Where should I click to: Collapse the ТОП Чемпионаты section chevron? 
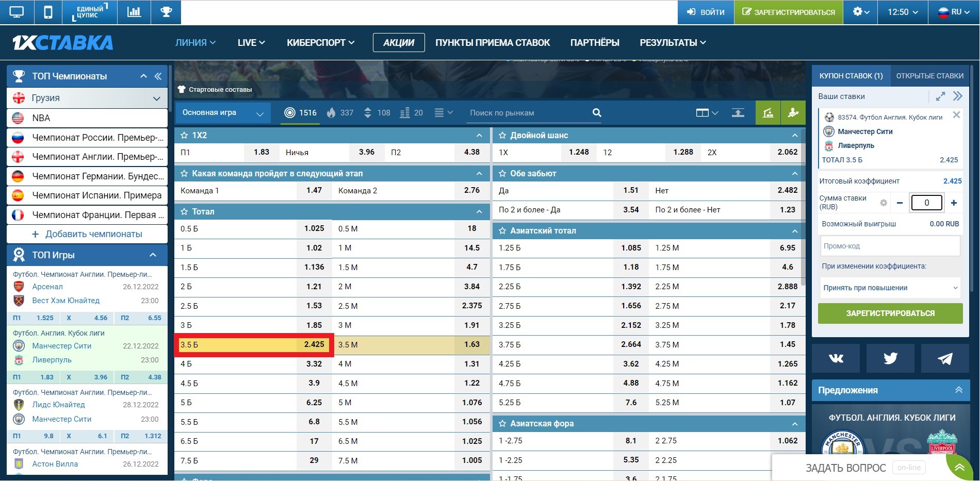[143, 76]
